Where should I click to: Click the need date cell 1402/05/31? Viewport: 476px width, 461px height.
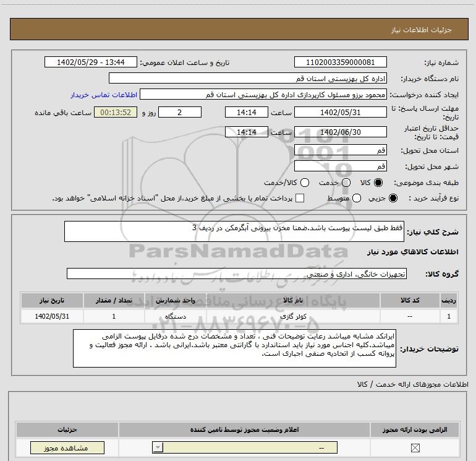point(52,316)
